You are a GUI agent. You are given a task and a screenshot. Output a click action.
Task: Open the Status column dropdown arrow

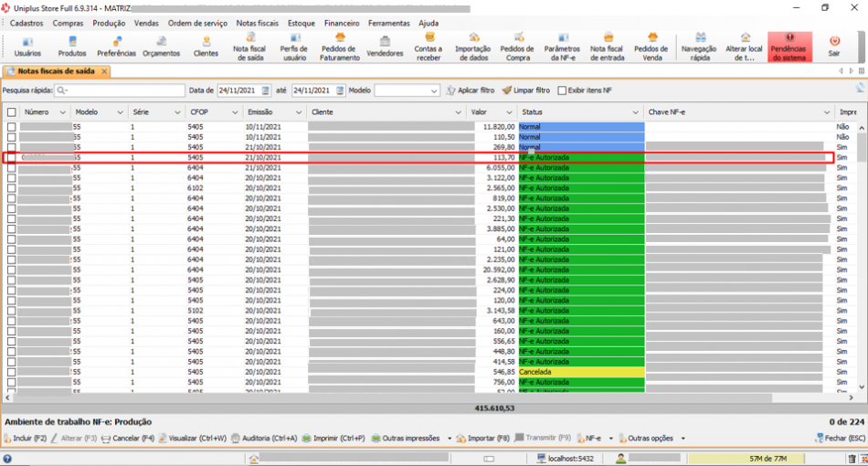(635, 112)
